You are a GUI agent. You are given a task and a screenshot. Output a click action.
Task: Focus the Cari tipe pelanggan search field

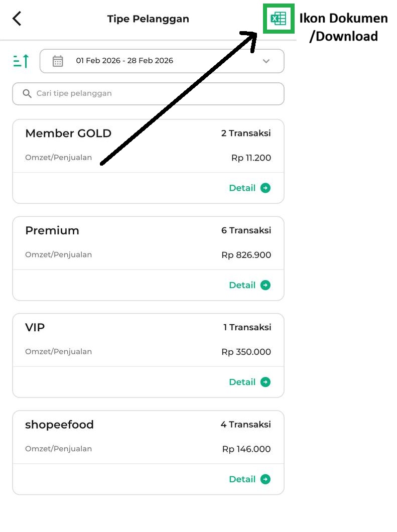(x=151, y=94)
